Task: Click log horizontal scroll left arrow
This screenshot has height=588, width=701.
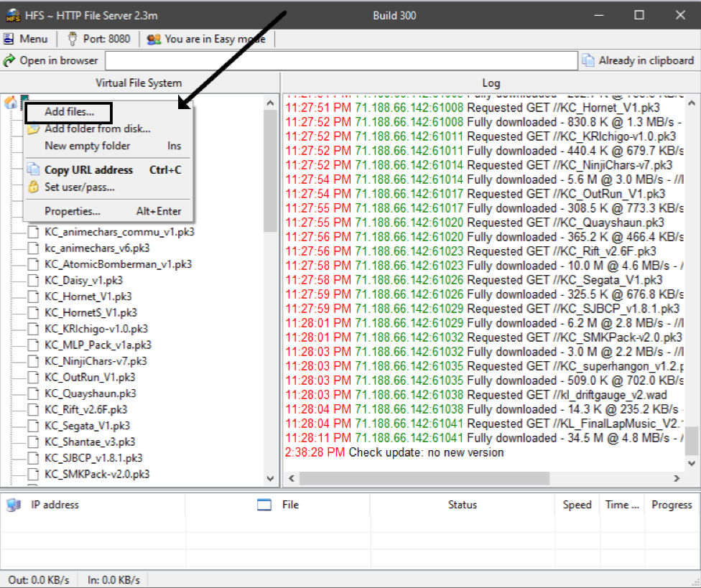Action: (x=292, y=478)
